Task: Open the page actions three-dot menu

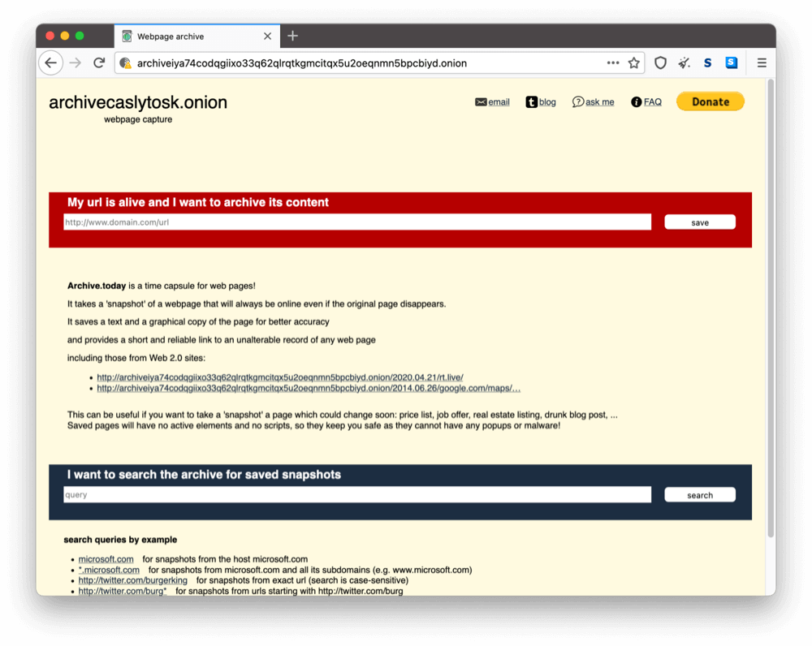Action: (613, 62)
